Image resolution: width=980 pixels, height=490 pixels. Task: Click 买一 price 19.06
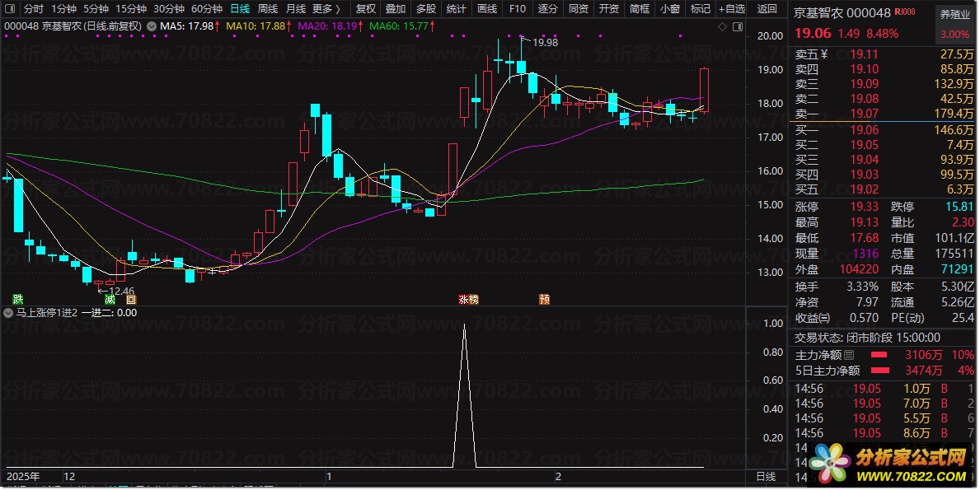[864, 130]
